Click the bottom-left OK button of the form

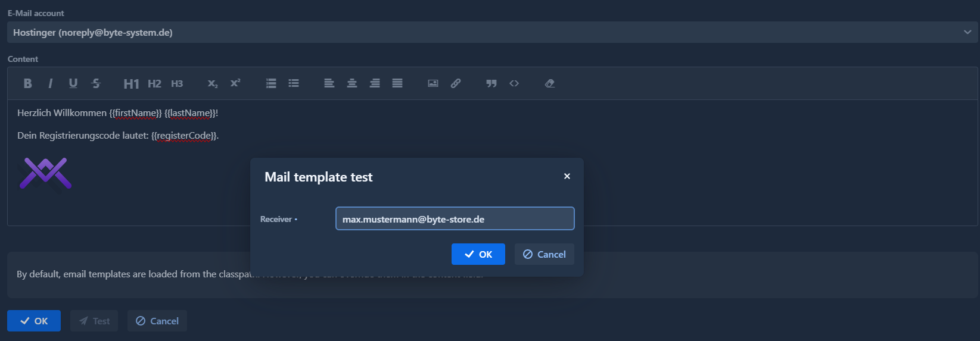(x=34, y=321)
